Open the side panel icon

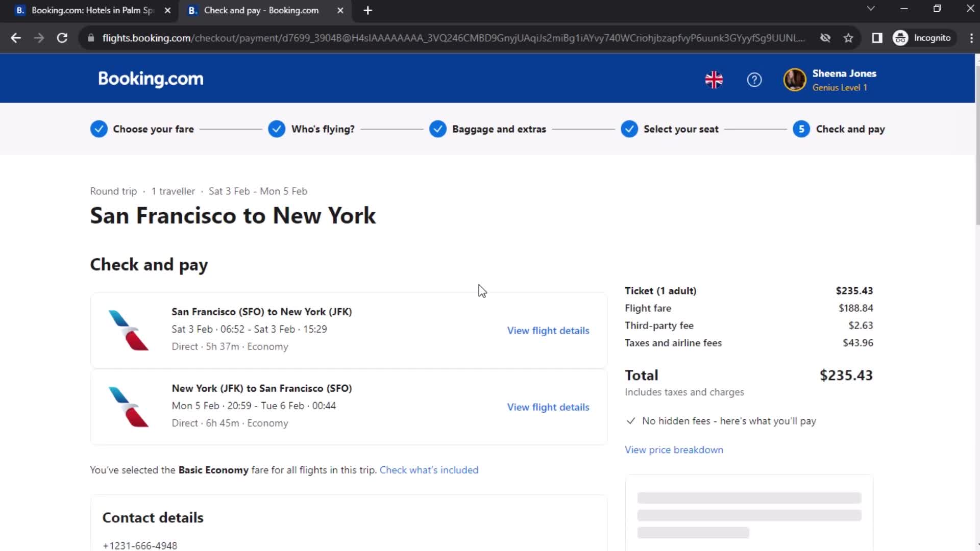[877, 38]
